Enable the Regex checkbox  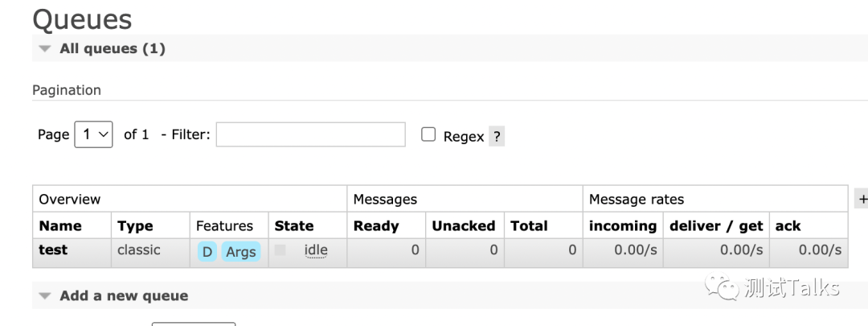click(x=428, y=134)
